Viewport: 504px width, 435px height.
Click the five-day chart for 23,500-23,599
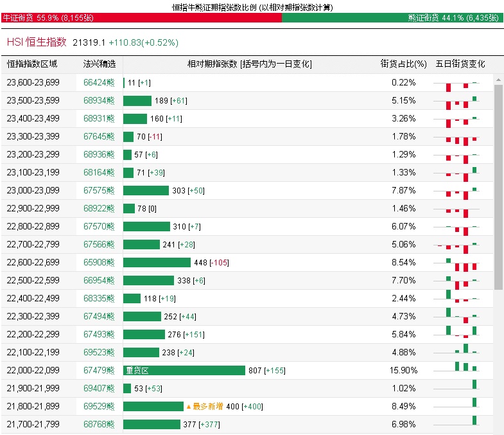(456, 101)
